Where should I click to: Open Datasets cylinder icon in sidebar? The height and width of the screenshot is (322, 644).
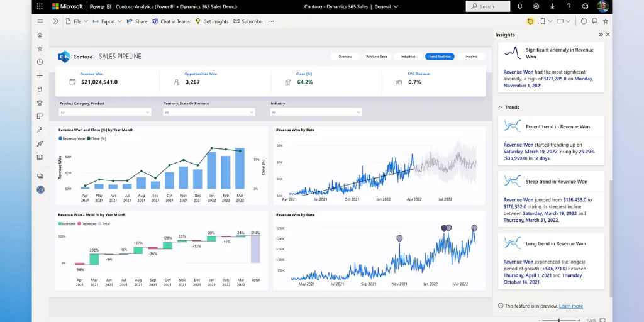[x=40, y=89]
